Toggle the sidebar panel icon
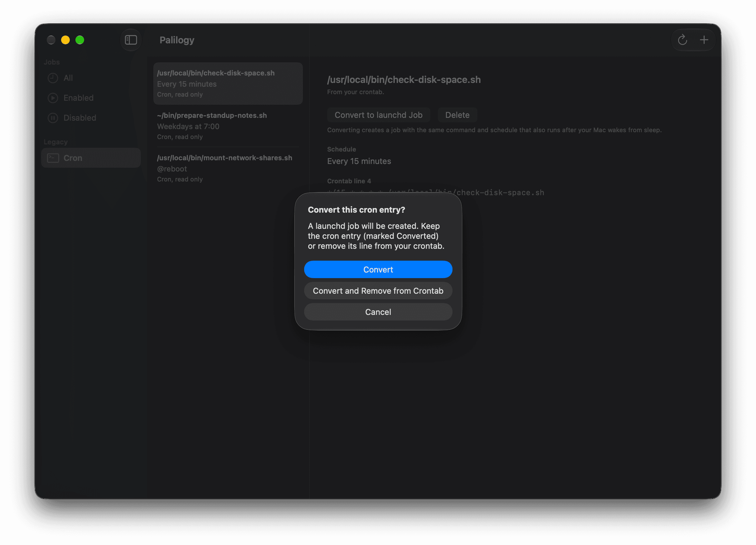756x545 pixels. tap(131, 40)
